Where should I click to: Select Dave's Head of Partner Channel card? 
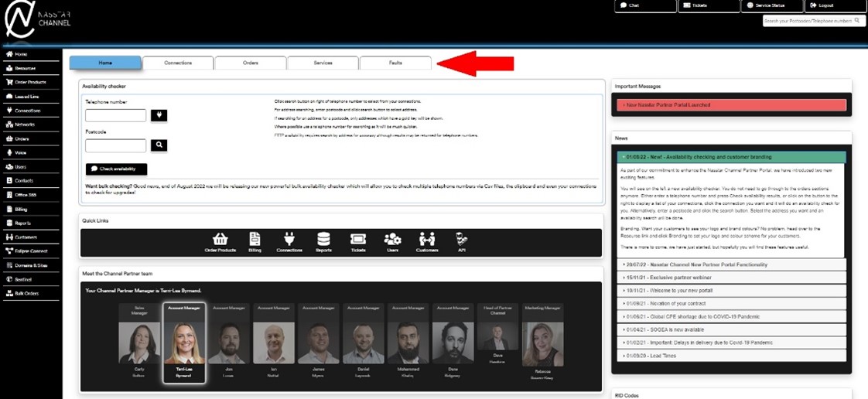[497, 334]
